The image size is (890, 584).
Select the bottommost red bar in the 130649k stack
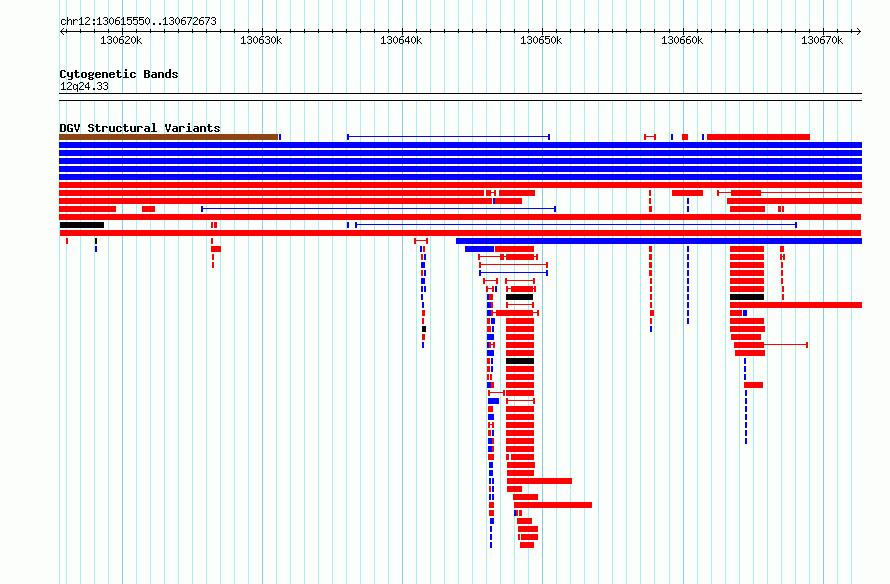pos(527,545)
